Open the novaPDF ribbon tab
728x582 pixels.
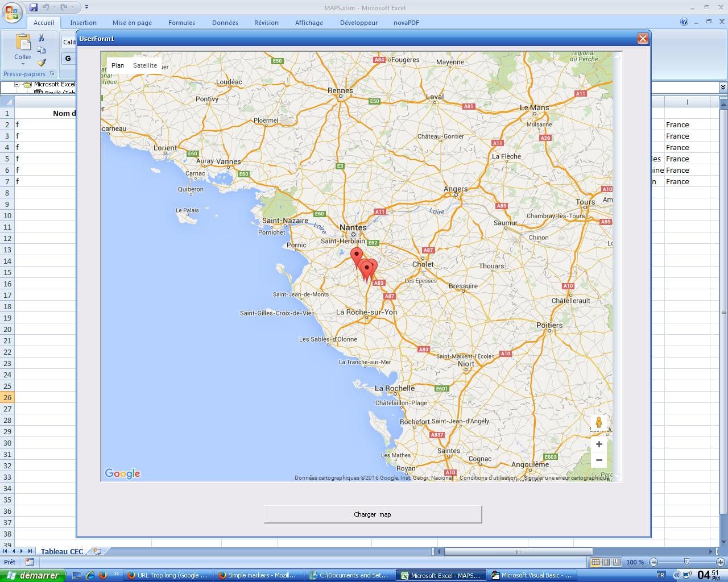pos(406,23)
